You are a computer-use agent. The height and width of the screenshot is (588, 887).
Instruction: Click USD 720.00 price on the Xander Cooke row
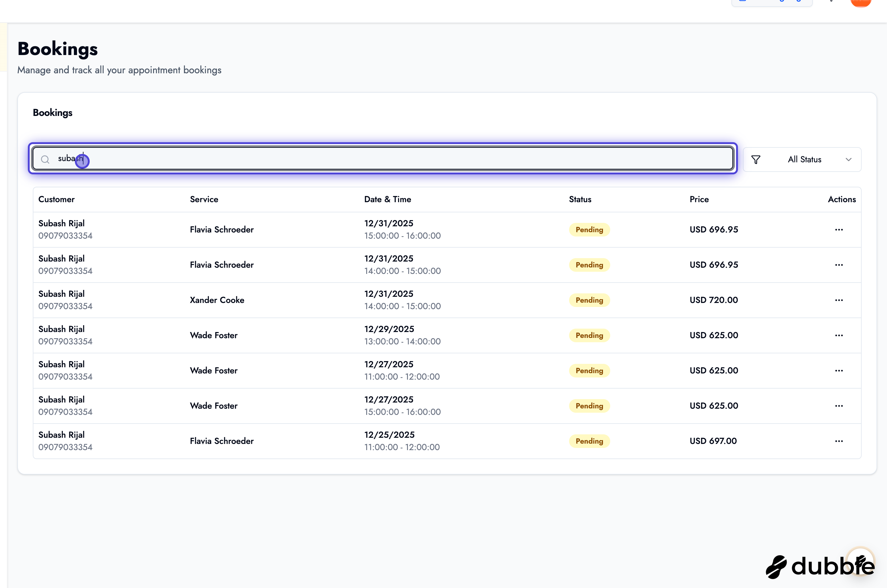pyautogui.click(x=713, y=300)
